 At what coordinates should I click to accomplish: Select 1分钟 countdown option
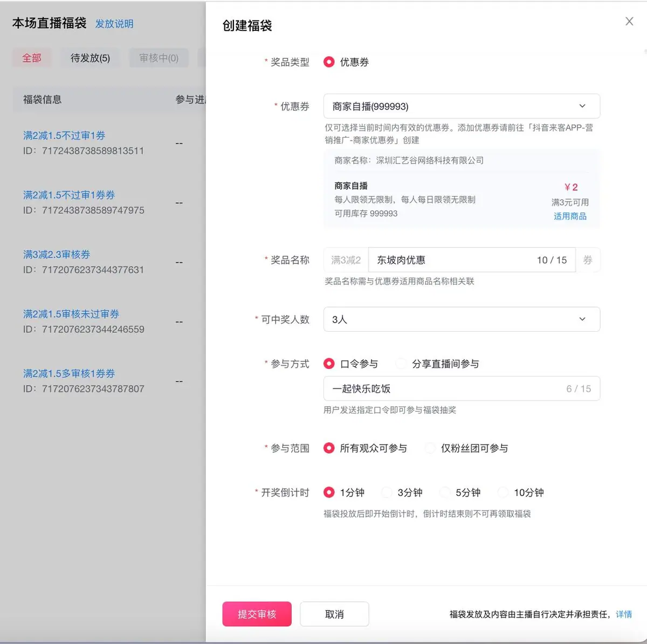pos(329,492)
